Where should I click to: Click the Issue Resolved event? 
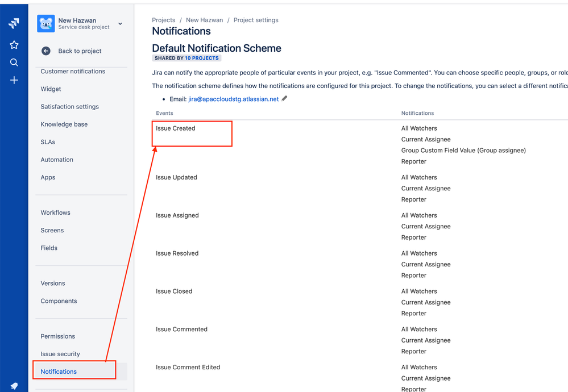click(x=177, y=253)
